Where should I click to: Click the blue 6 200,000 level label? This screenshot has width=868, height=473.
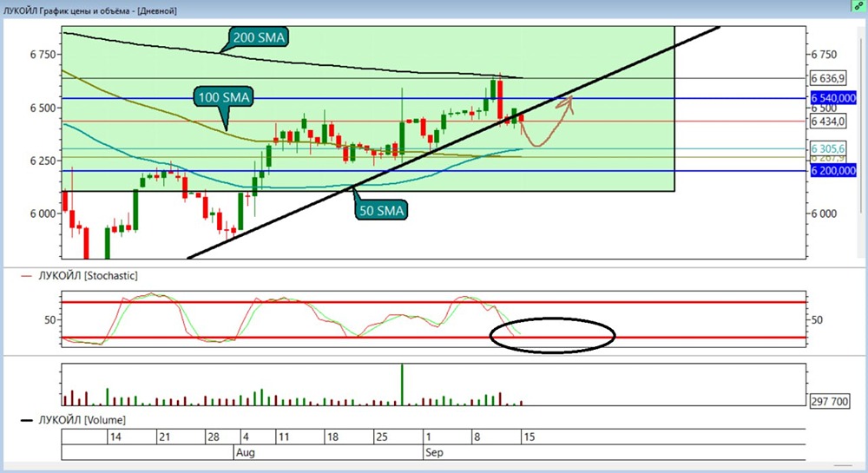coord(833,170)
